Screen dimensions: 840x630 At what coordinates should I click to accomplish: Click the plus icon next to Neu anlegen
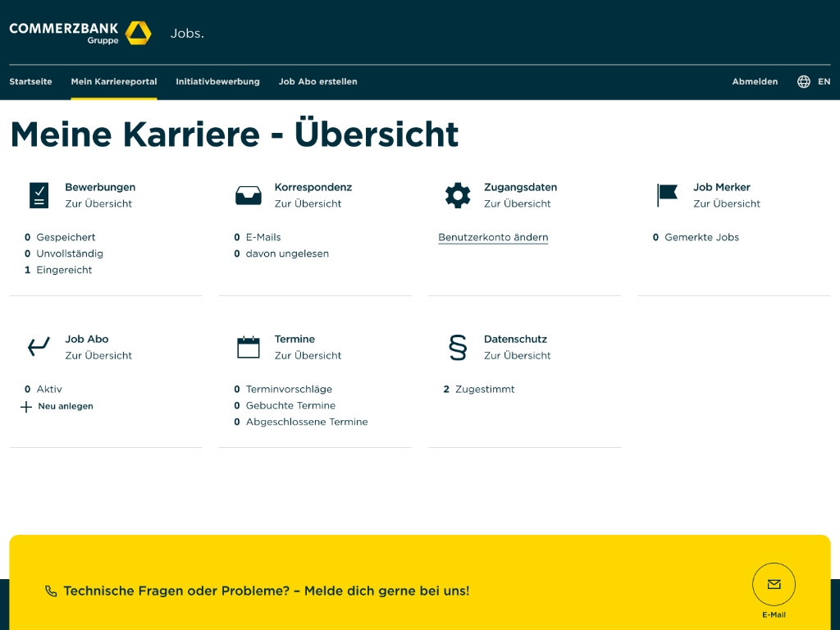click(x=25, y=406)
